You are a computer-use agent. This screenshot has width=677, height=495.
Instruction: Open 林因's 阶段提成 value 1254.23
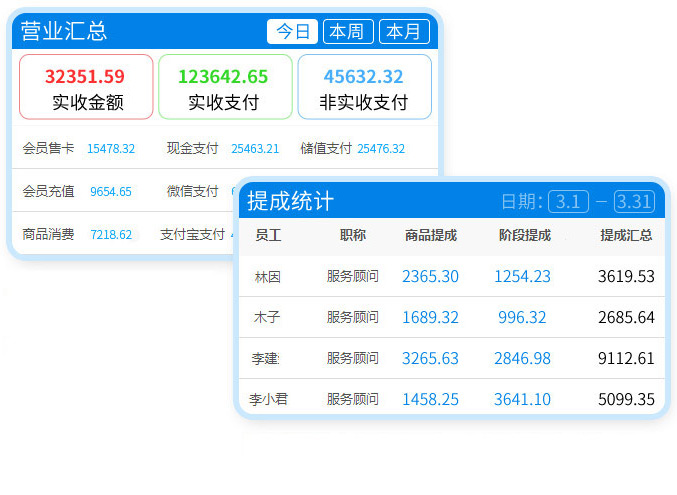tap(522, 277)
